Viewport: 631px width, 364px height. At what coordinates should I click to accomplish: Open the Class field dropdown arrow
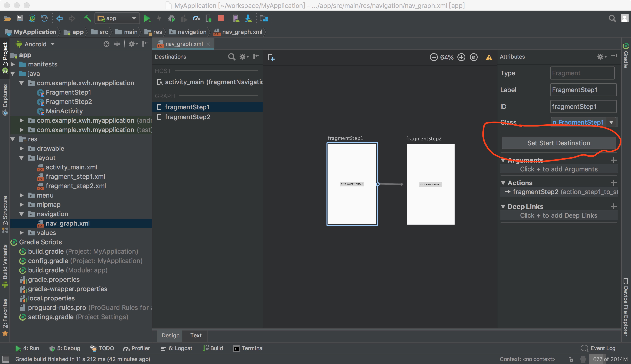tap(611, 122)
